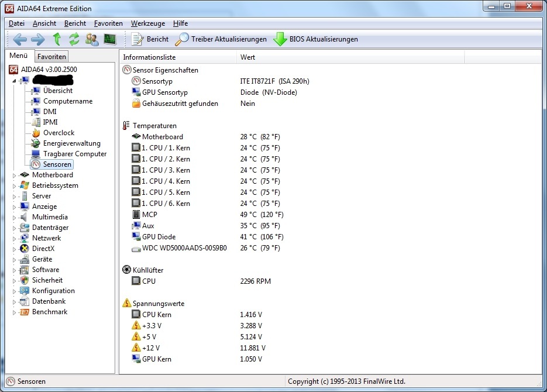Click the Software category icon
The height and width of the screenshot is (392, 547).
coord(25,270)
